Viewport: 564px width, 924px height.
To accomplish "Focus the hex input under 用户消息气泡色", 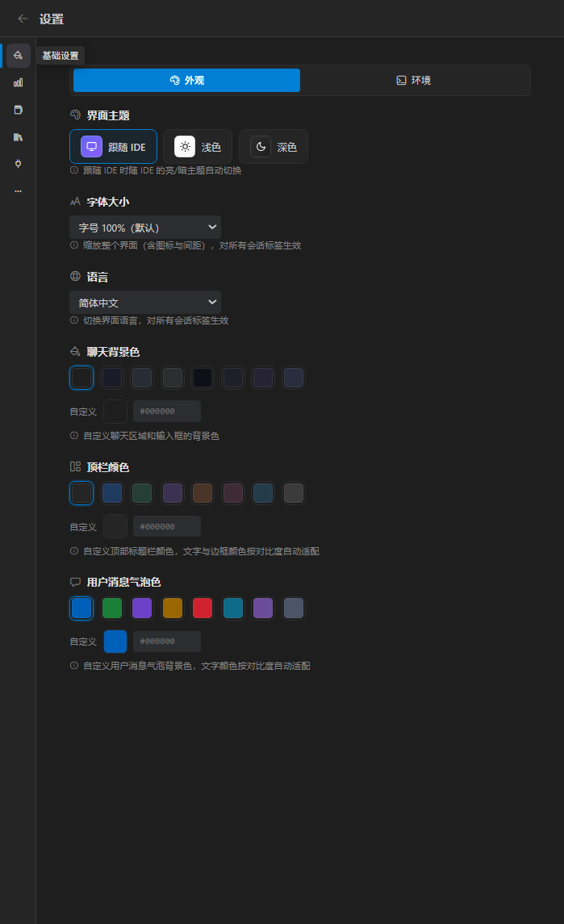I will (x=167, y=641).
